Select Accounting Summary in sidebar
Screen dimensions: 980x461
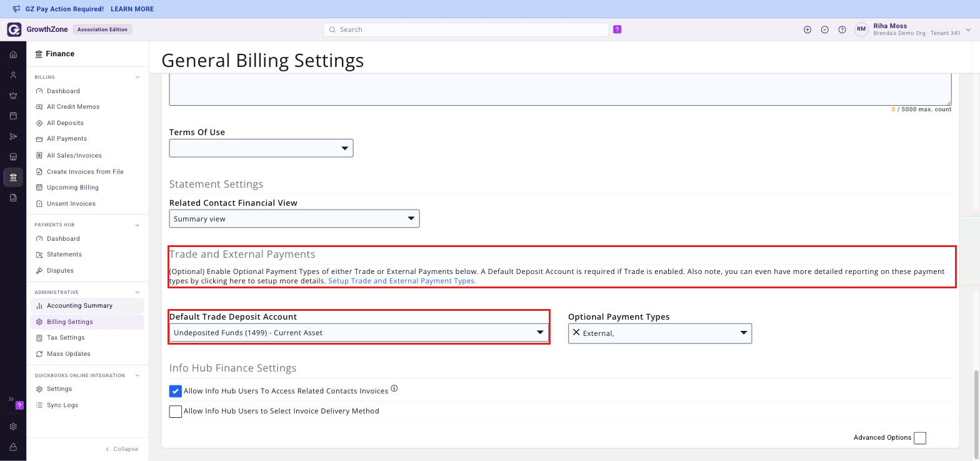click(x=87, y=306)
